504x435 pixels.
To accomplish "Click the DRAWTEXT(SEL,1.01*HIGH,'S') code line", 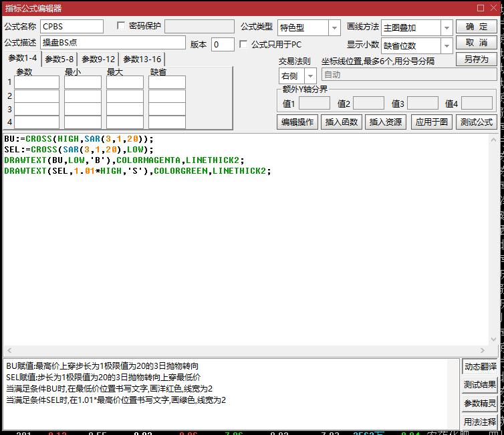I will coord(138,170).
